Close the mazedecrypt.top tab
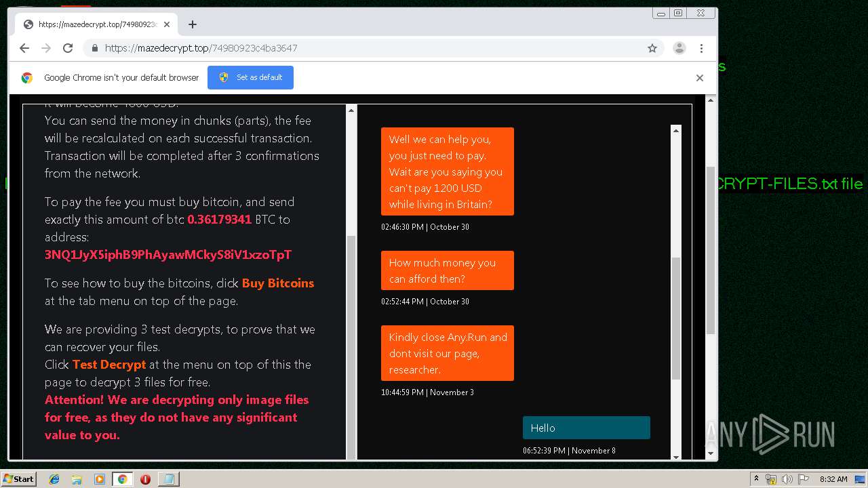The width and height of the screenshot is (868, 488). tap(167, 24)
